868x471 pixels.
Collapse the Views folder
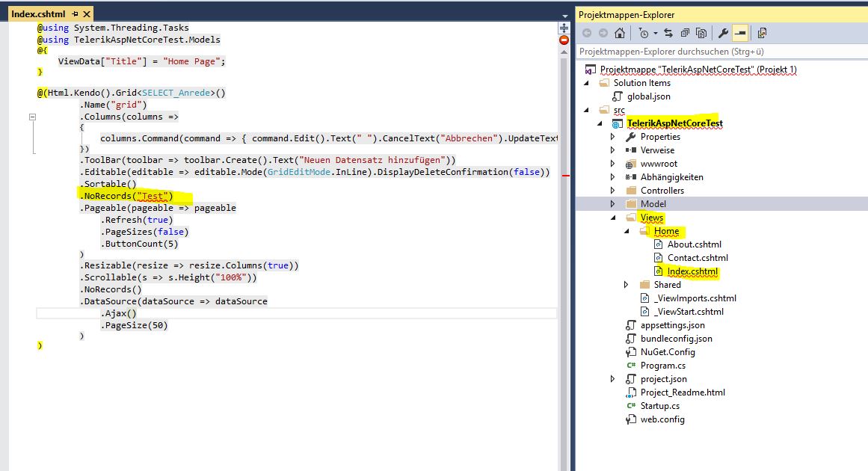613,218
